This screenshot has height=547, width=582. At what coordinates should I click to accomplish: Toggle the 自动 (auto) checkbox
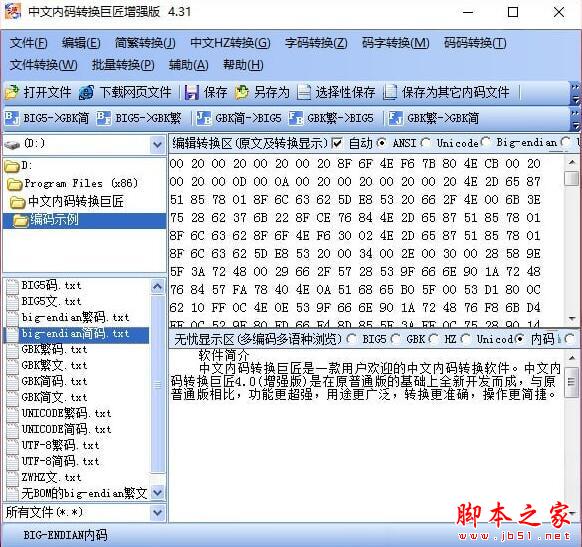[337, 143]
